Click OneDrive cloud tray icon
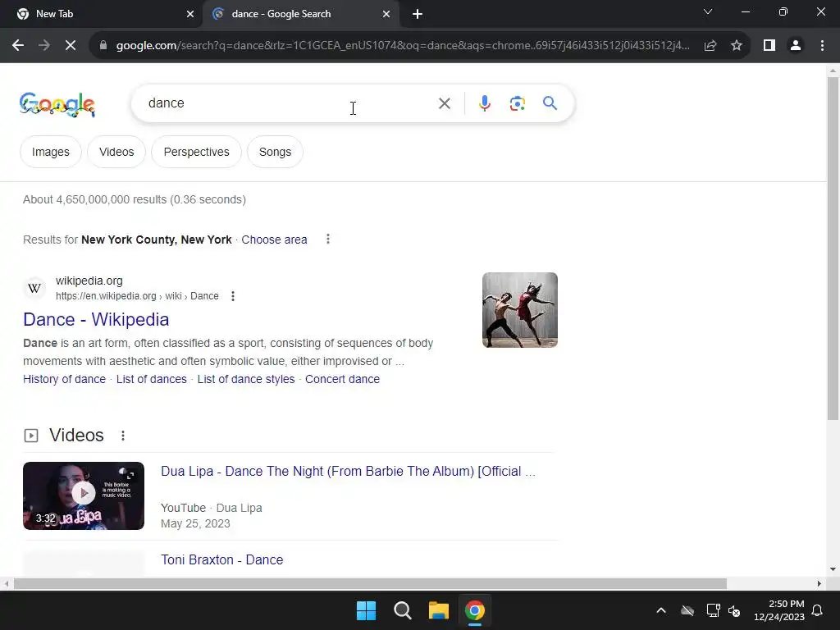This screenshot has width=840, height=630. [x=687, y=610]
